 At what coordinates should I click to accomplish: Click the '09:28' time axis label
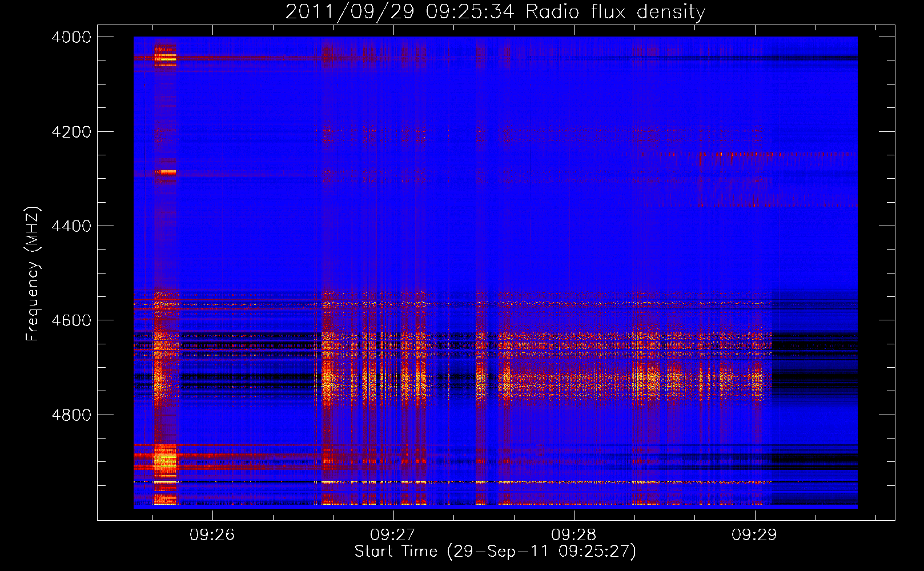(573, 534)
